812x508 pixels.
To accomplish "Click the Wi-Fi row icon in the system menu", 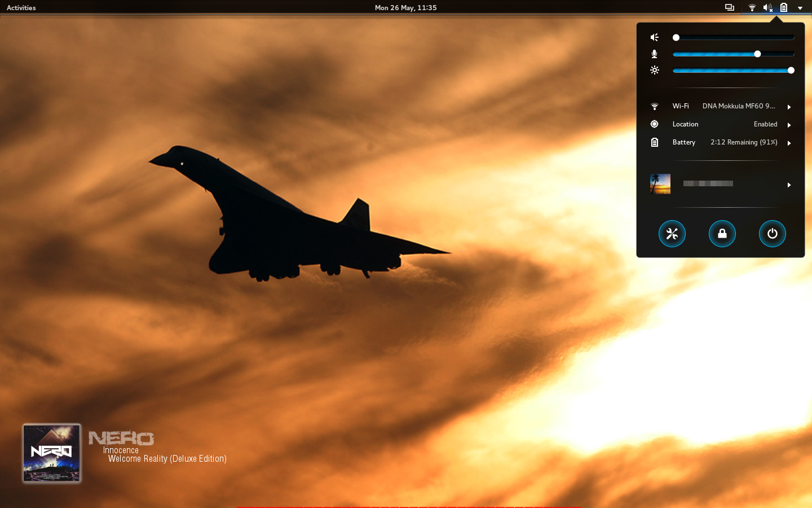I will 655,106.
